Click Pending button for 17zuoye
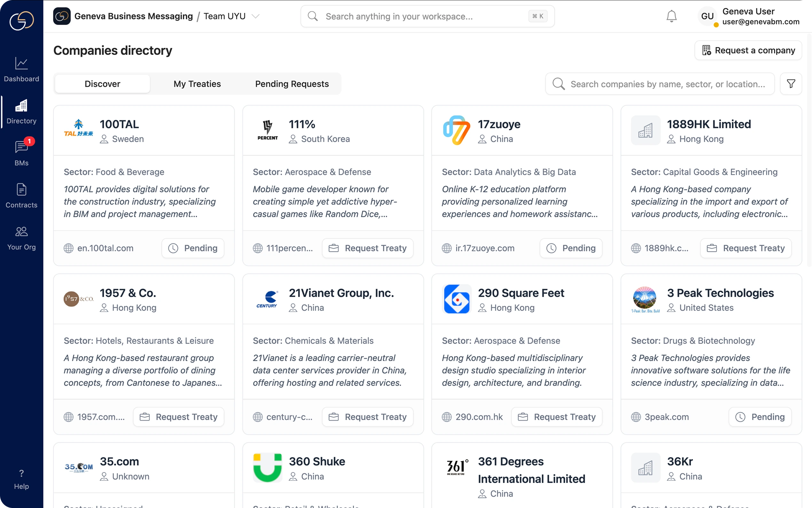The height and width of the screenshot is (508, 812). [571, 248]
